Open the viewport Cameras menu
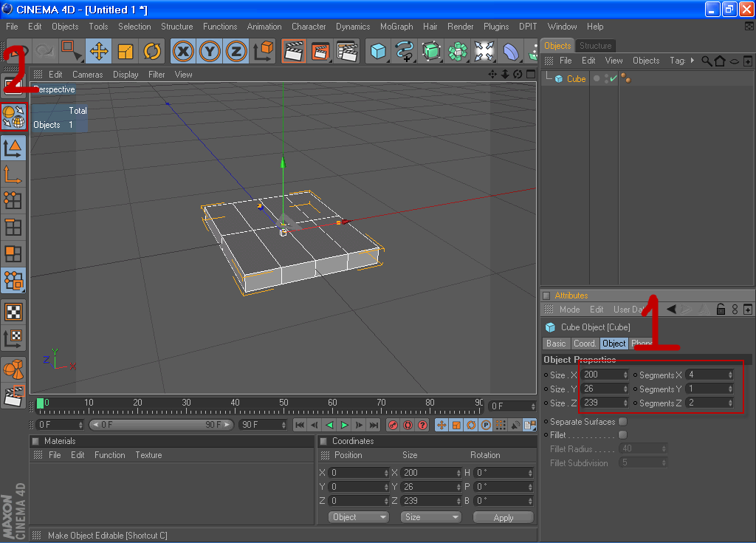The height and width of the screenshot is (543, 756). point(87,75)
